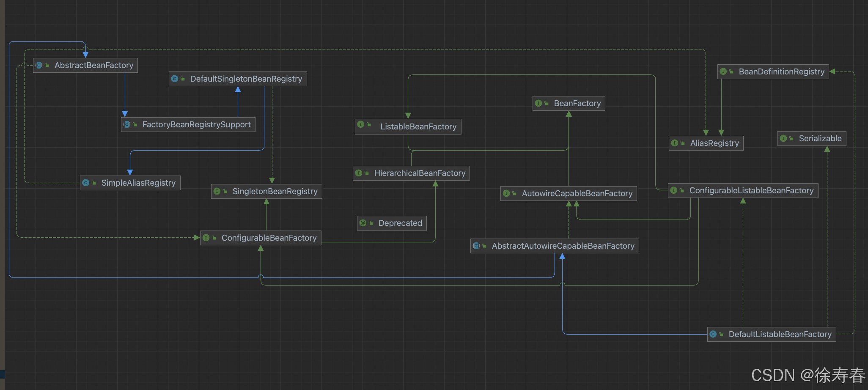Click the DefaultSingletonBeanRegistry class icon

point(174,79)
